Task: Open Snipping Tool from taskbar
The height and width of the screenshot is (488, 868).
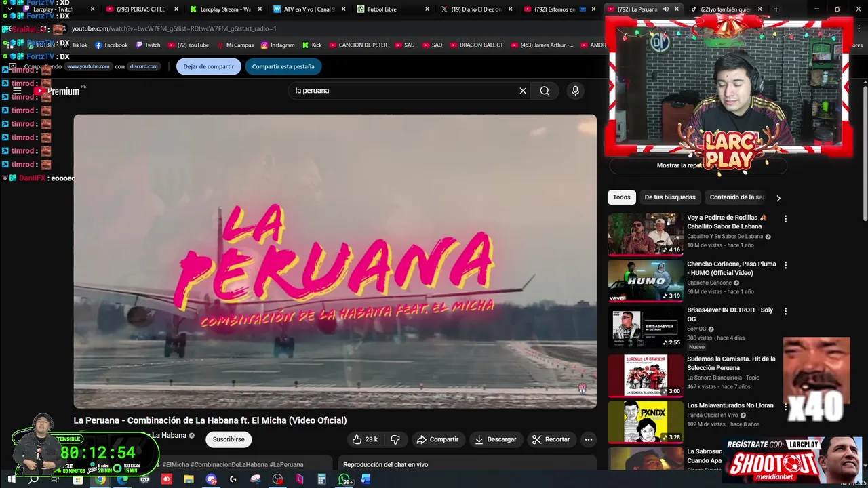Action: click(x=255, y=480)
